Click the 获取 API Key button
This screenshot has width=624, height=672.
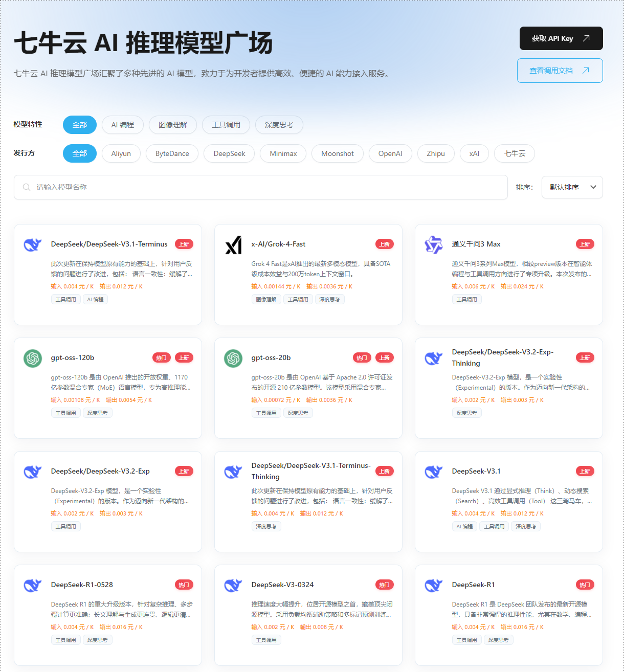pos(561,38)
